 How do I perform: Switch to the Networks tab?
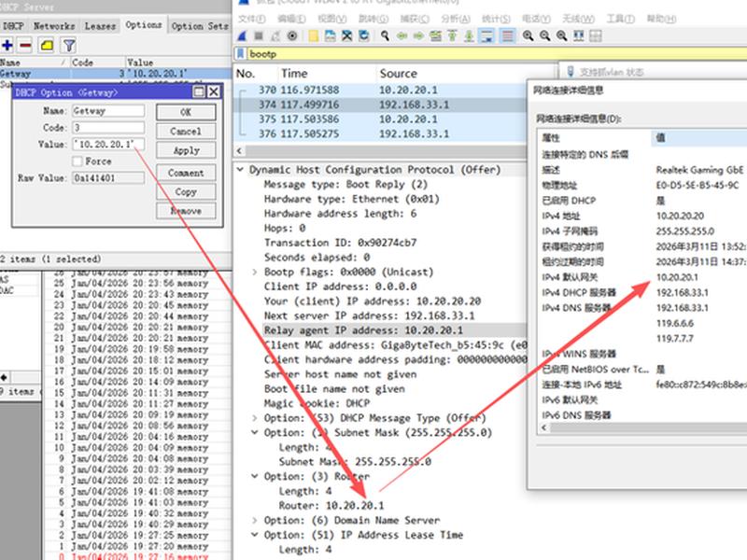[54, 26]
